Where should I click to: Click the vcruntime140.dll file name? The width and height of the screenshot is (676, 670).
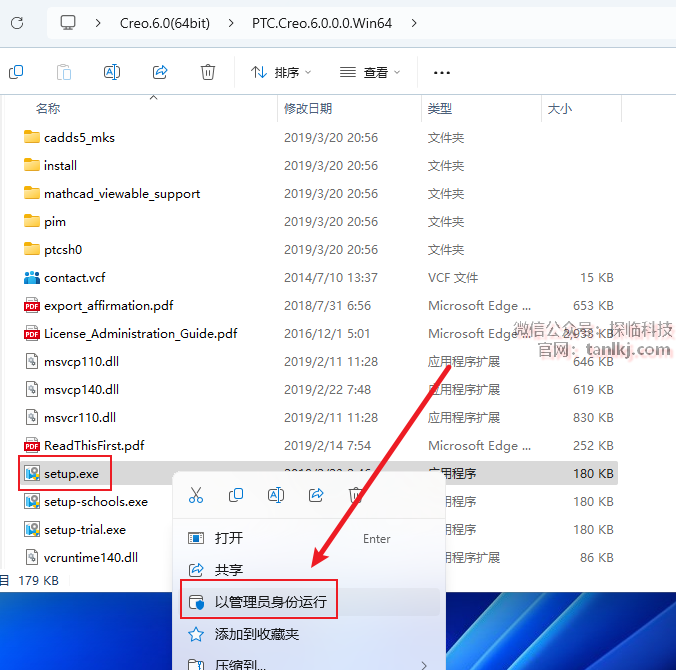[x=91, y=557]
